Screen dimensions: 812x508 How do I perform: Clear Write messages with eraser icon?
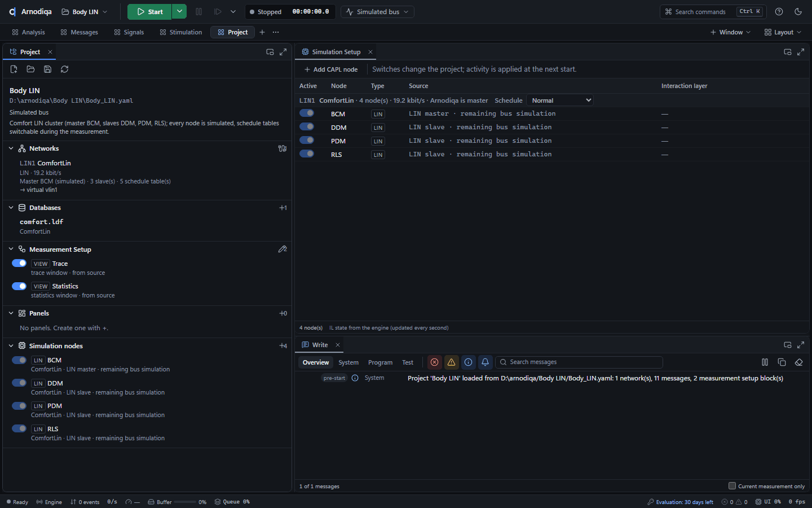(x=799, y=362)
